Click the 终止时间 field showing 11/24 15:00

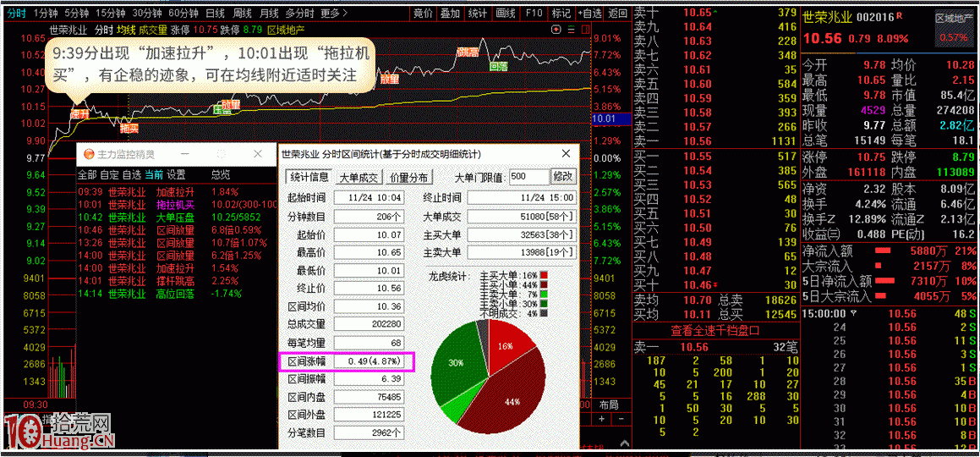pyautogui.click(x=523, y=198)
